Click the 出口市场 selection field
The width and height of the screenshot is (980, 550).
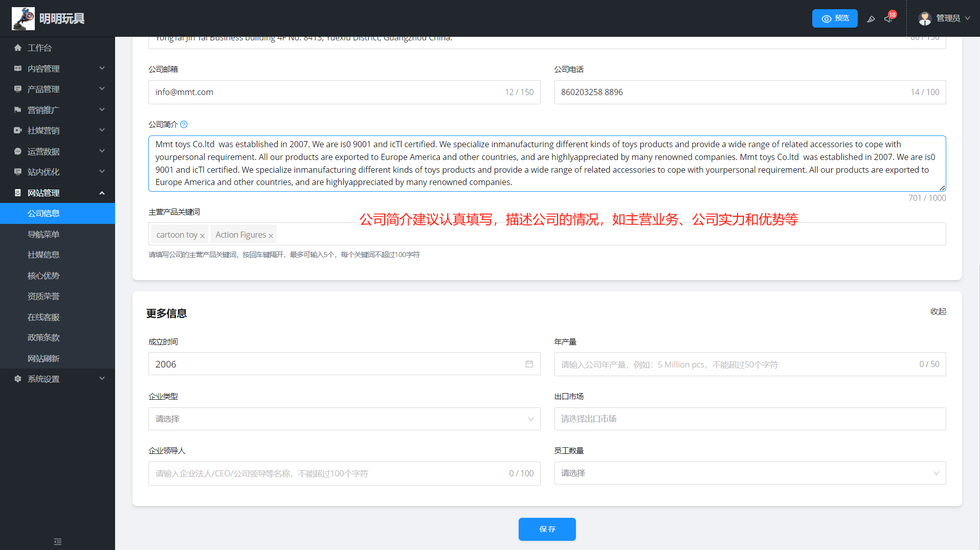tap(750, 419)
